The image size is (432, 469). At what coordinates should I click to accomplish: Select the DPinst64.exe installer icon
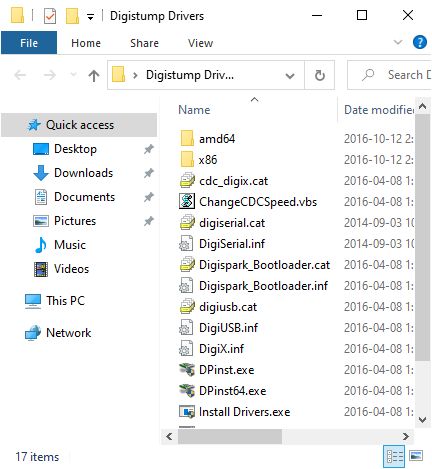pos(187,390)
